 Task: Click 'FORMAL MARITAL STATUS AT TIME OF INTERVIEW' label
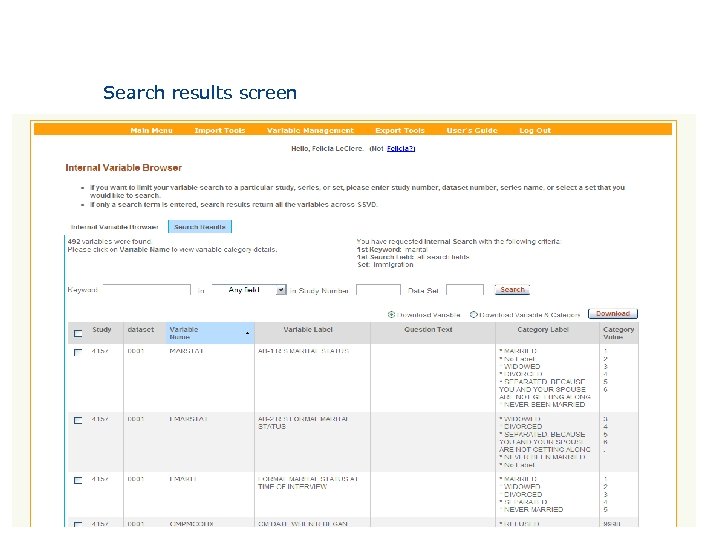tap(308, 483)
